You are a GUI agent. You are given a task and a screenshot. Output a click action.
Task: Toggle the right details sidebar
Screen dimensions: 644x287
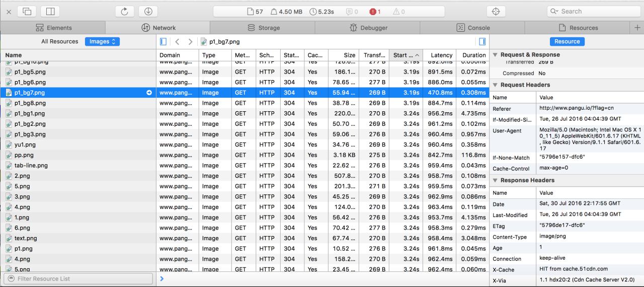481,41
